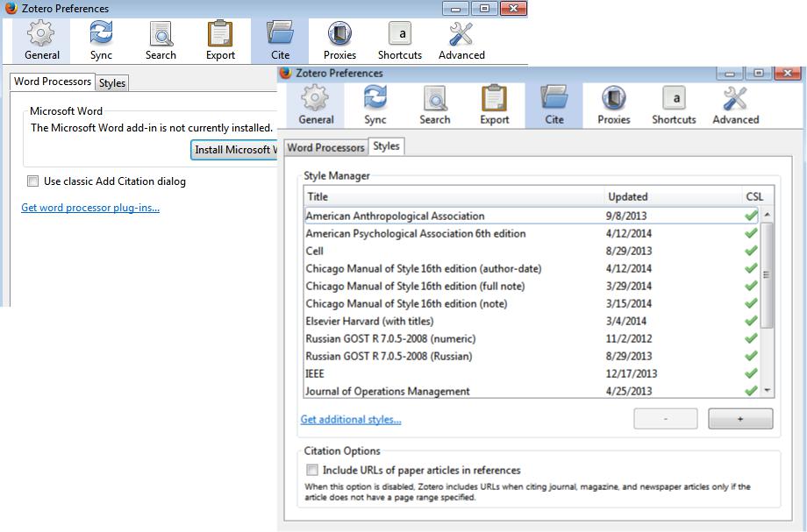Open Shortcuts pane in front Preferences window

point(675,105)
